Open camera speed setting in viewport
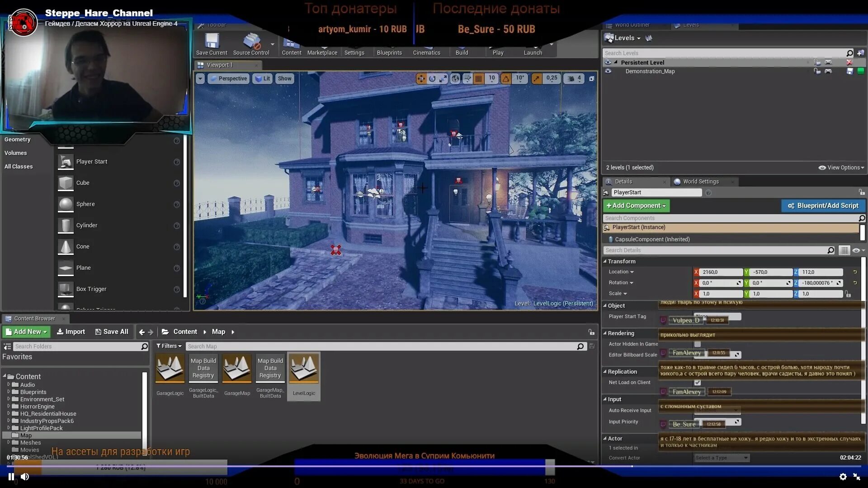This screenshot has width=868, height=488. tap(574, 79)
